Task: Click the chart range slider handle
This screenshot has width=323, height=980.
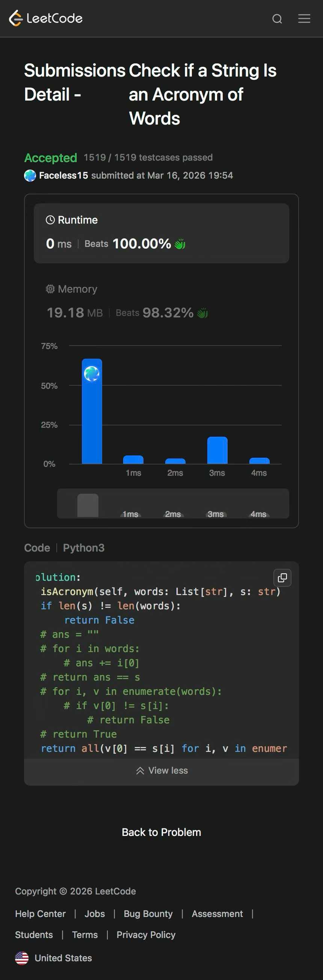Action: (88, 505)
